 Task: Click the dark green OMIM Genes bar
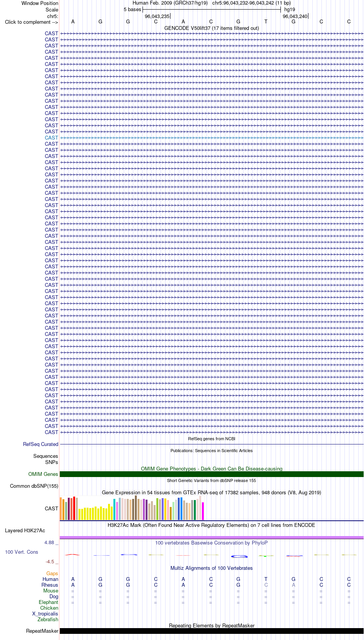[x=212, y=474]
